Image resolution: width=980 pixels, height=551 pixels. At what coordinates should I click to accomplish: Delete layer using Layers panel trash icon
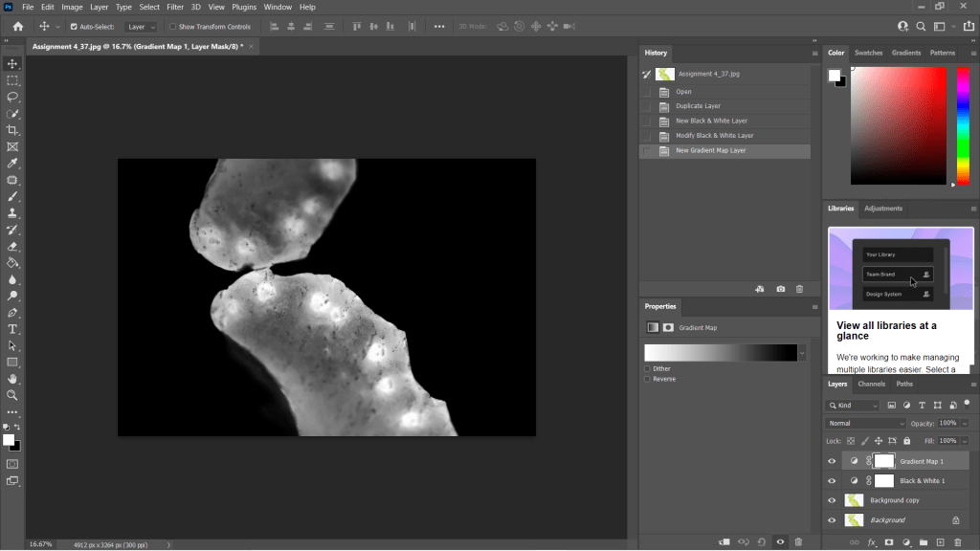tap(959, 542)
